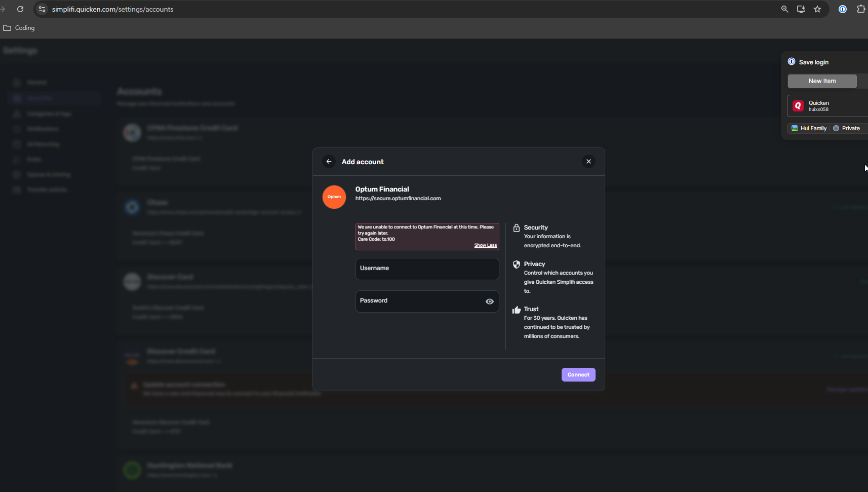Focus the Password input field
Viewport: 868px width, 492px height.
tap(427, 301)
